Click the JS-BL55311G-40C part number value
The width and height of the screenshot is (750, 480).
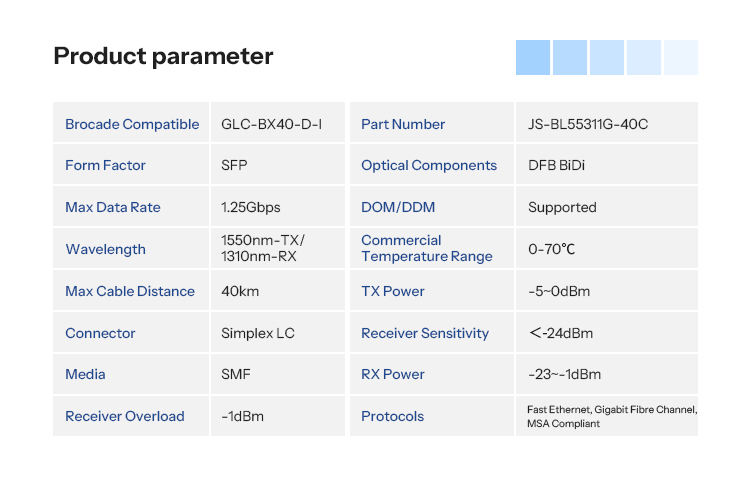point(588,124)
